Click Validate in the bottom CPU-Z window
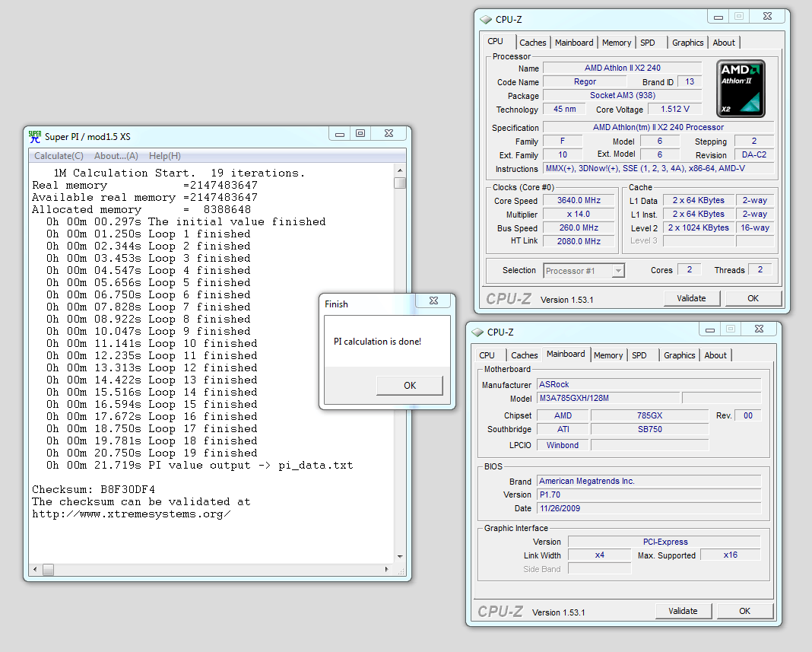Viewport: 812px width, 652px height. click(683, 611)
